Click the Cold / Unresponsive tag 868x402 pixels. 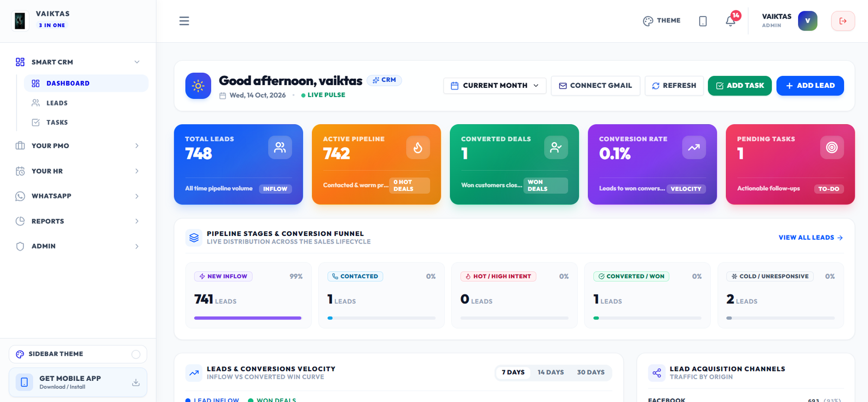tap(770, 276)
